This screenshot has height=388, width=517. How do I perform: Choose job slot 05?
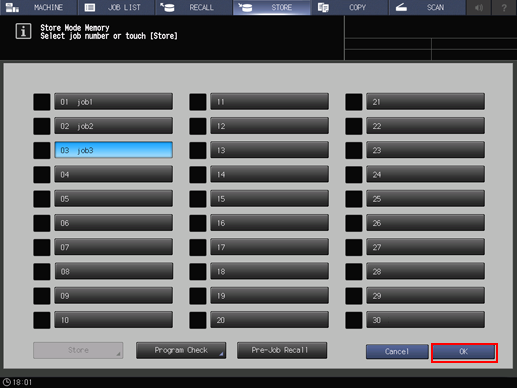(114, 199)
